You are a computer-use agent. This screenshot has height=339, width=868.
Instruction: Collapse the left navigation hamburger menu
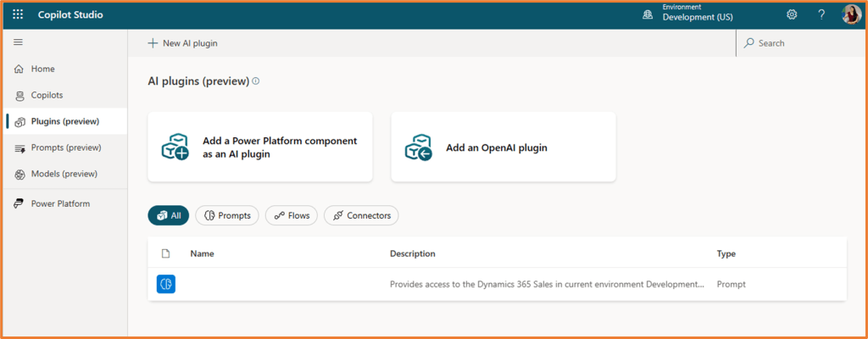(18, 42)
